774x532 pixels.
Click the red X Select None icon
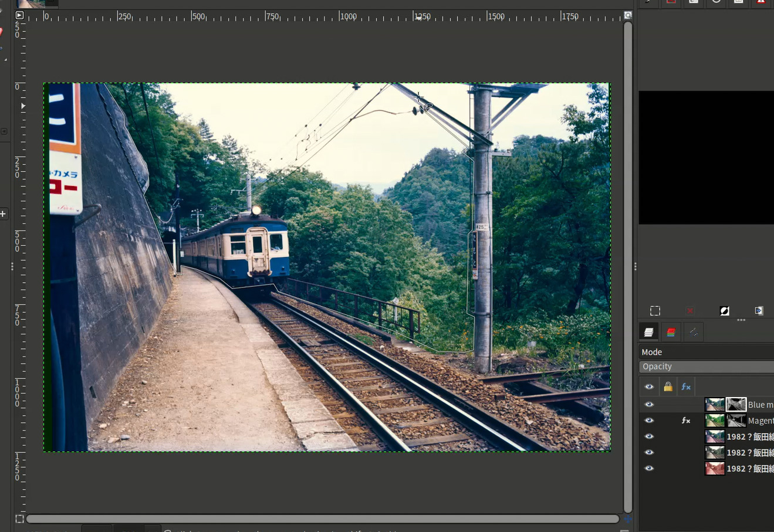pyautogui.click(x=689, y=311)
